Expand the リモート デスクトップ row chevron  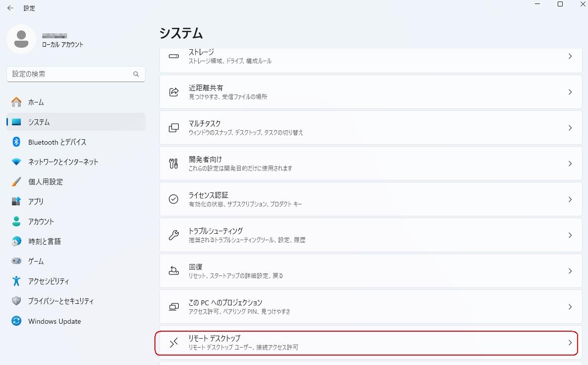pyautogui.click(x=570, y=343)
